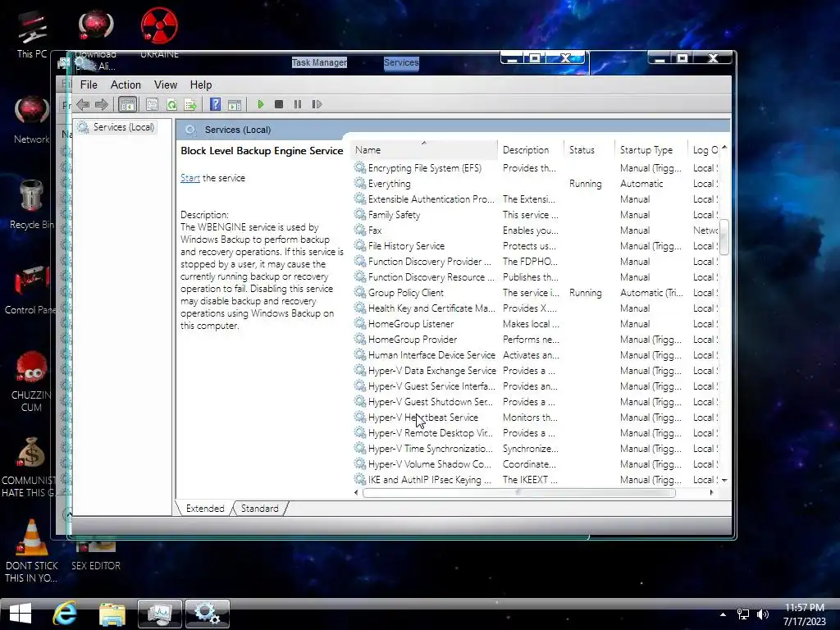Open the Action menu
The width and height of the screenshot is (840, 630).
(126, 84)
